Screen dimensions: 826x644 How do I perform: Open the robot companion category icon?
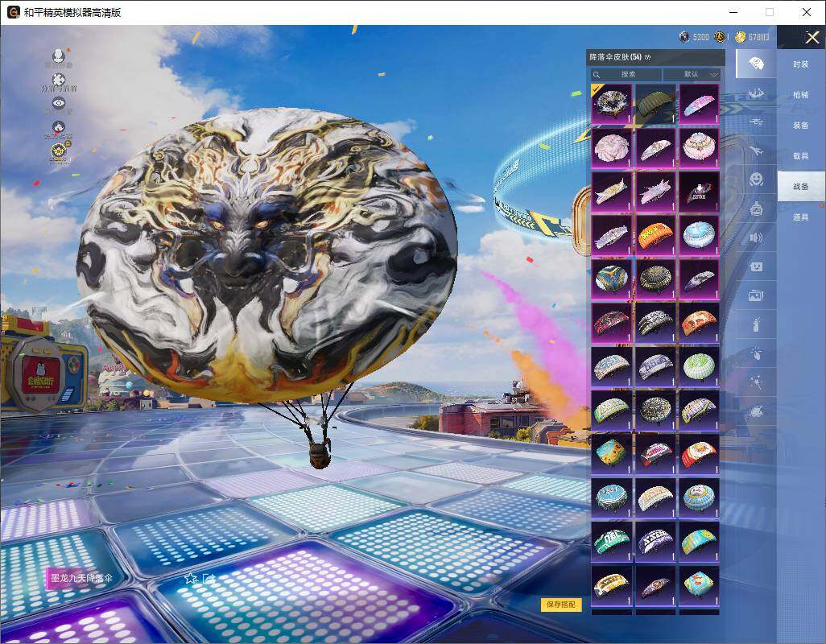pyautogui.click(x=756, y=208)
